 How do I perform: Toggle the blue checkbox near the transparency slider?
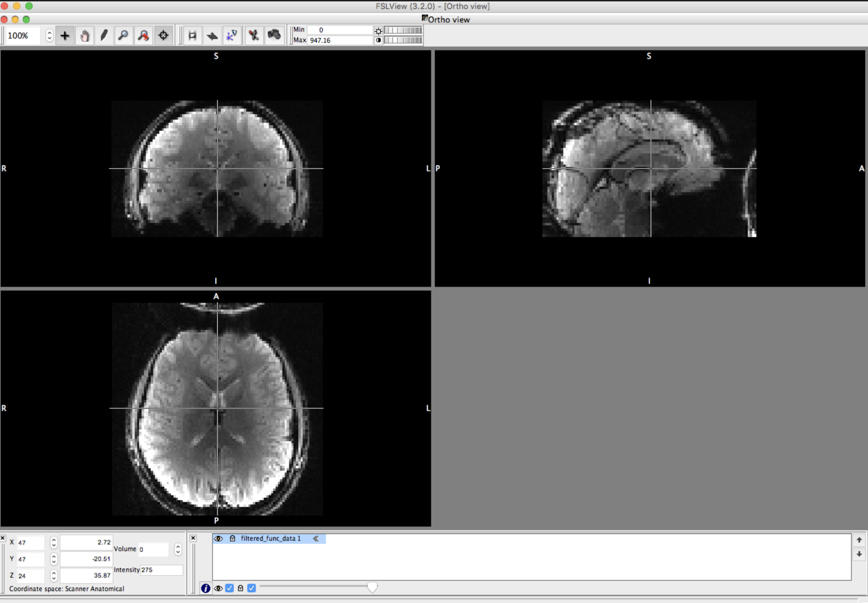252,588
